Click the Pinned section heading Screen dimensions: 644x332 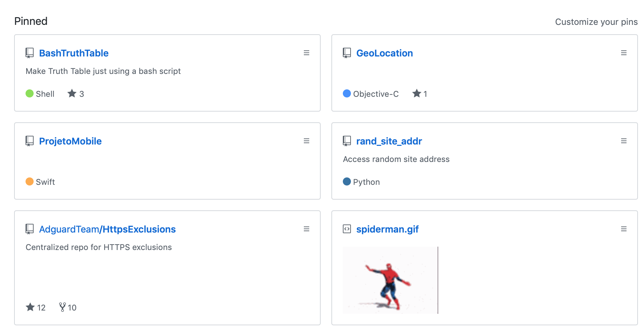tap(31, 21)
